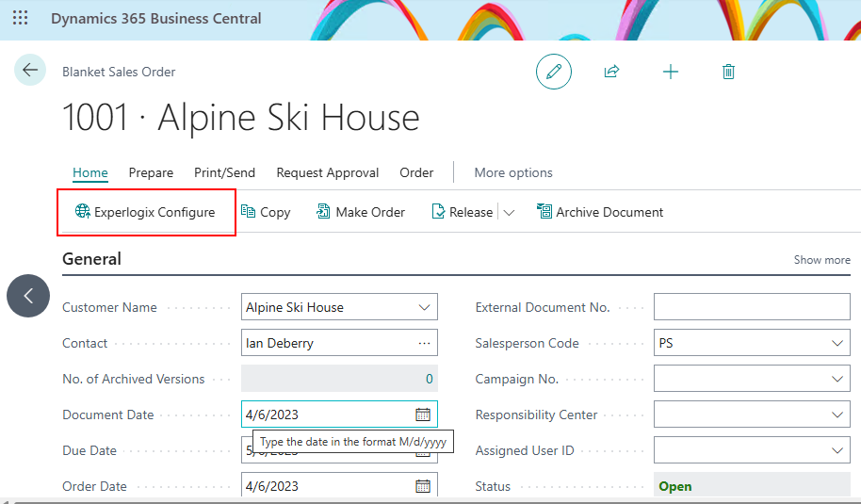The width and height of the screenshot is (861, 504).
Task: Open the app launcher waffle icon
Action: coord(21,18)
